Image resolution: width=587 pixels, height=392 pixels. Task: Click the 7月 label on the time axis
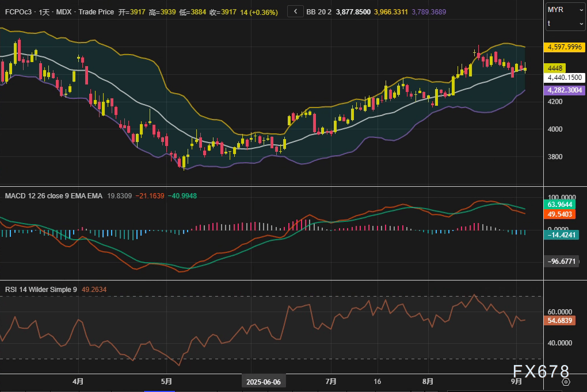331,381
